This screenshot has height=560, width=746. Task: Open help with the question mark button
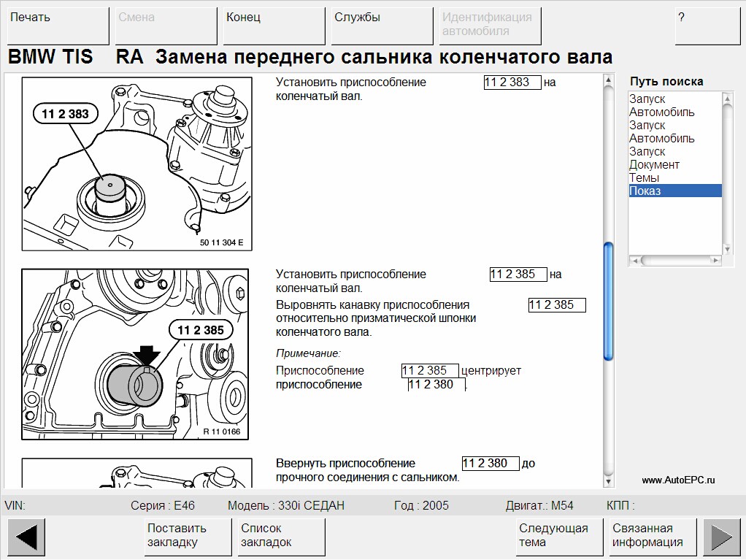(x=707, y=26)
